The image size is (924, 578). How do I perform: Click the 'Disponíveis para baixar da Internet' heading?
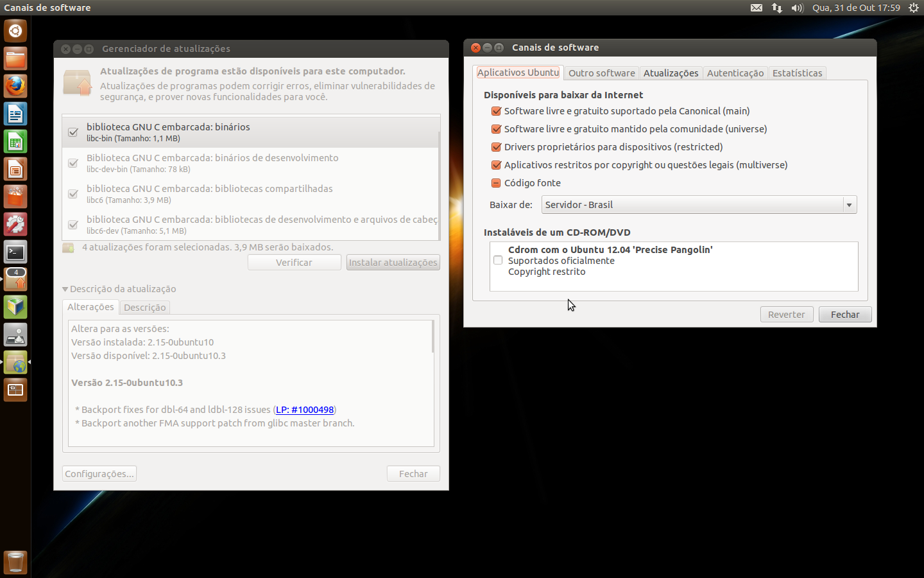point(563,95)
